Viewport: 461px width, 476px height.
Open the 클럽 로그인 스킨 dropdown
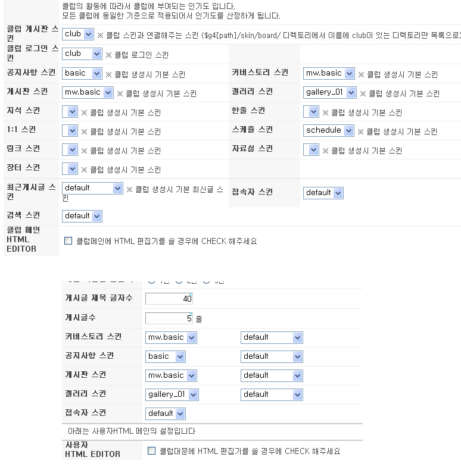click(82, 54)
